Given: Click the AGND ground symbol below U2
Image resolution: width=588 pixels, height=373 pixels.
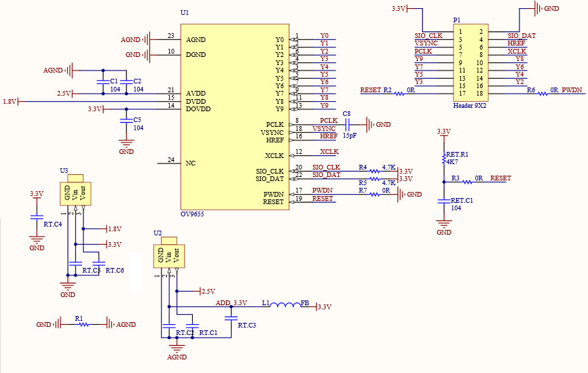Looking at the screenshot, I should point(177,349).
